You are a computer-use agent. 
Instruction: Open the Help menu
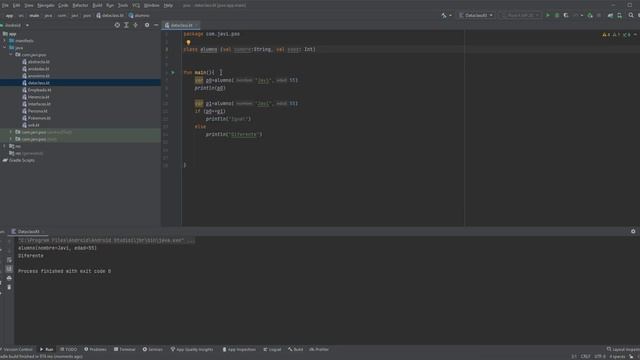point(168,5)
